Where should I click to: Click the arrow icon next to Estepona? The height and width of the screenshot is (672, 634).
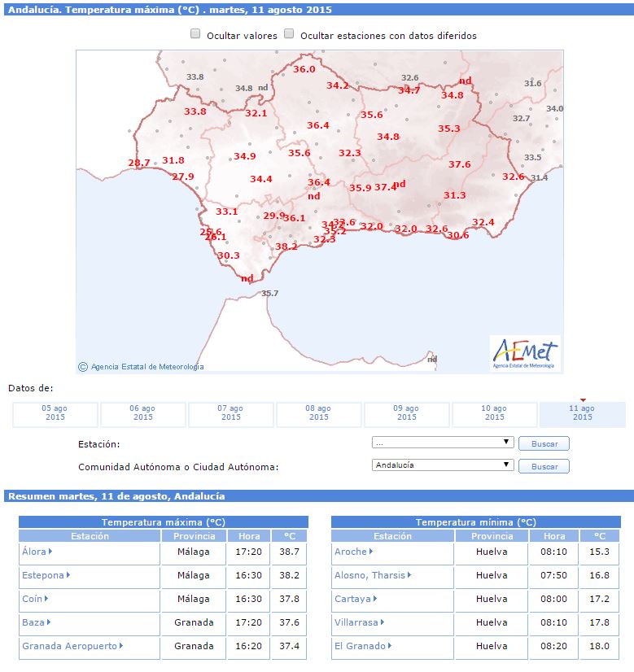coord(68,576)
